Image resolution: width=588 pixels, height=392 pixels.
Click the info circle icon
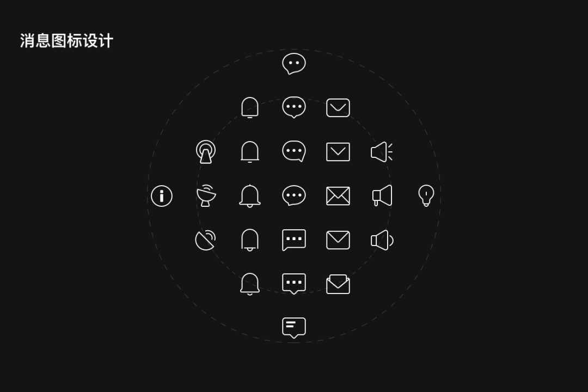pyautogui.click(x=162, y=196)
